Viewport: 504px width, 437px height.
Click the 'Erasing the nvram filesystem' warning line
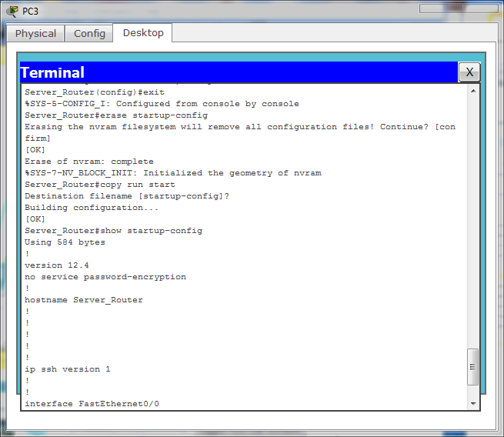click(240, 132)
